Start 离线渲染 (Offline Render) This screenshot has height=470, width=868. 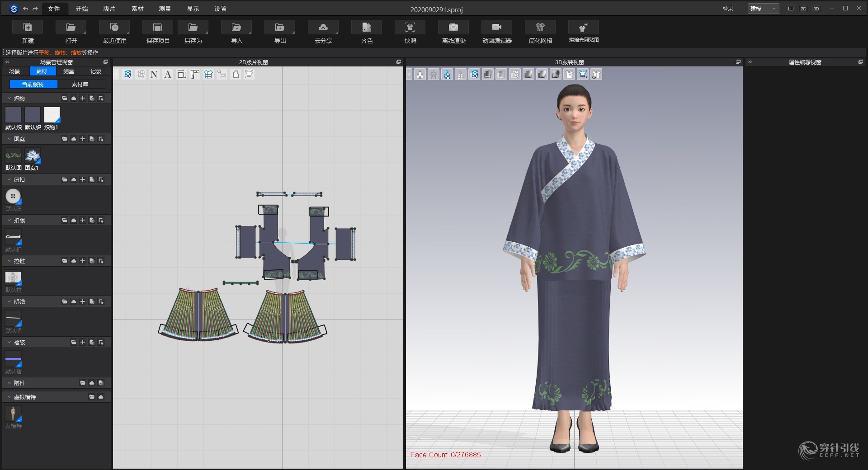pyautogui.click(x=453, y=32)
